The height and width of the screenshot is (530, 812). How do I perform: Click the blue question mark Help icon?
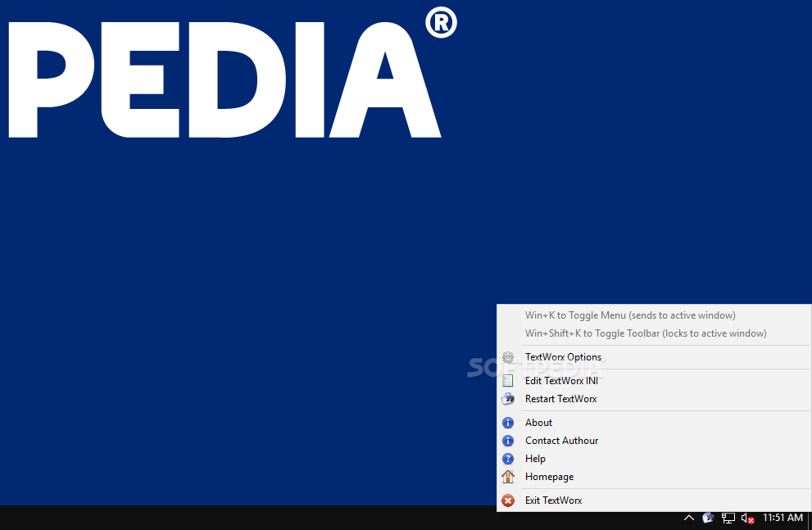click(x=508, y=459)
